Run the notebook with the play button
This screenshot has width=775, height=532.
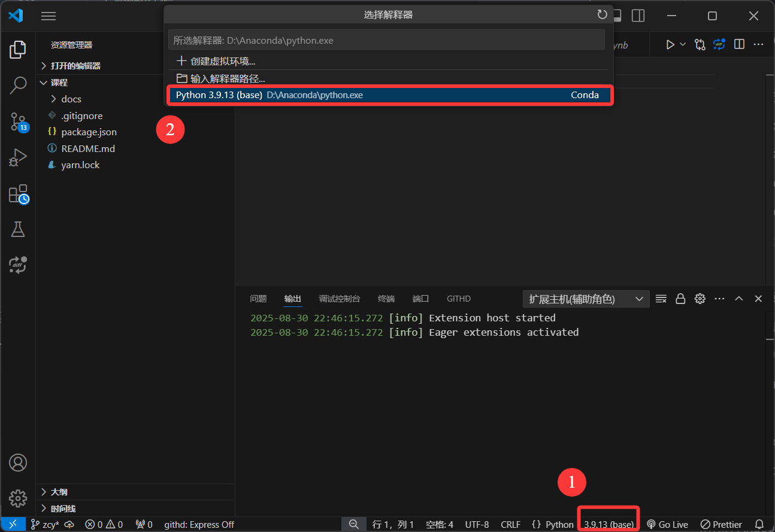670,44
